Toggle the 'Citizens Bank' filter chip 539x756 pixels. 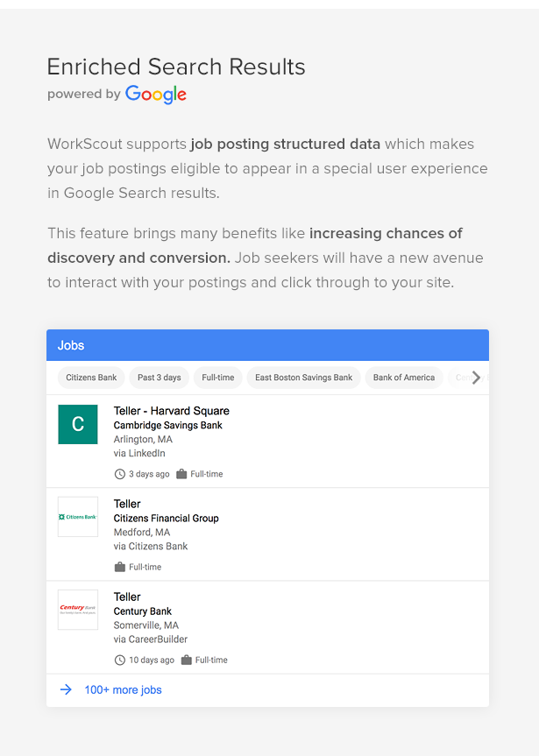click(x=91, y=378)
